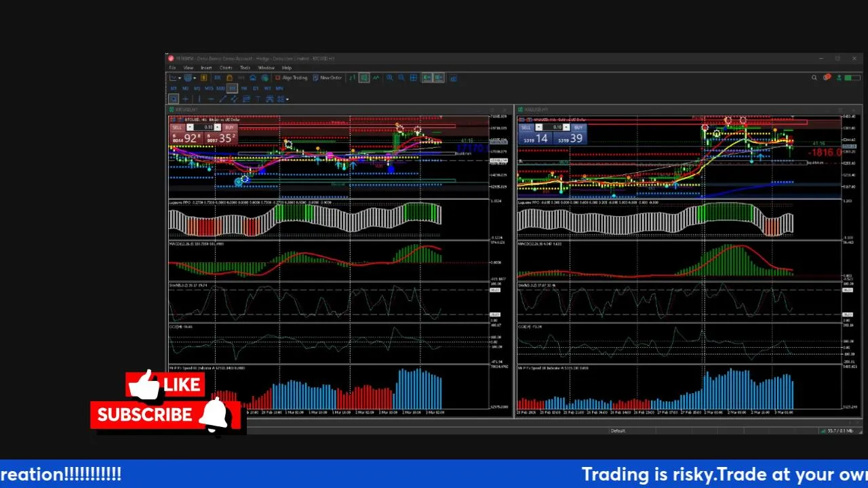Screen dimensions: 868x488
Task: Open the File menu
Action: click(x=172, y=68)
